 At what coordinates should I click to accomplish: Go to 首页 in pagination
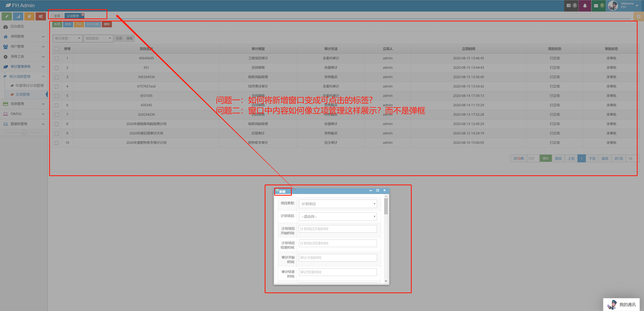tap(558, 158)
